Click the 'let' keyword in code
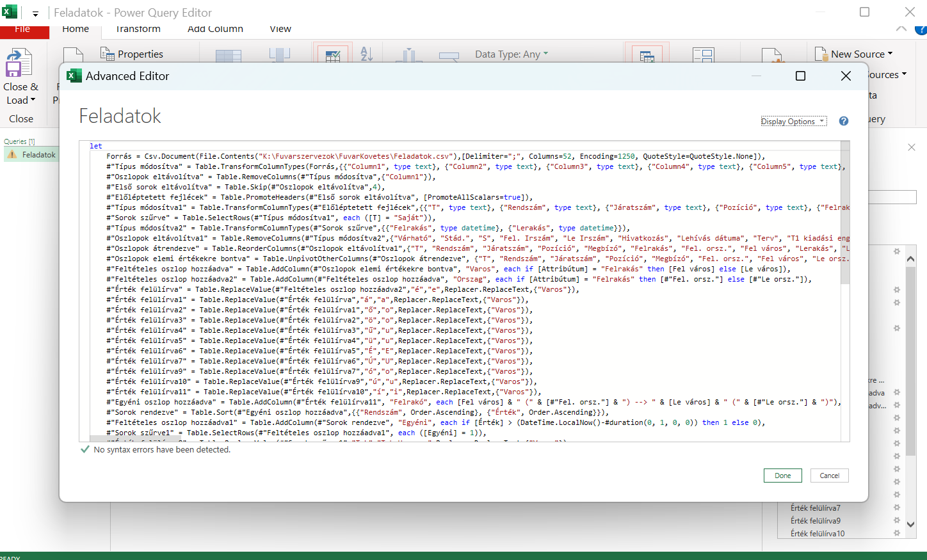This screenshot has width=927, height=560. click(96, 146)
